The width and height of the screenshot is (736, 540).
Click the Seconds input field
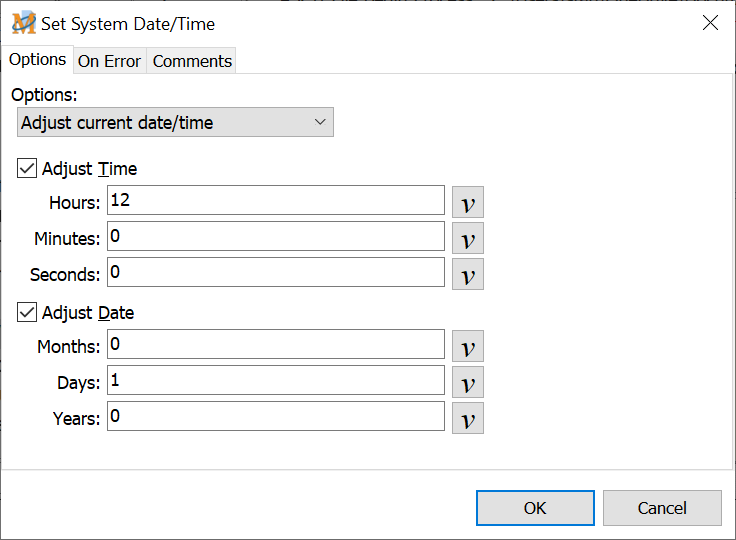275,272
